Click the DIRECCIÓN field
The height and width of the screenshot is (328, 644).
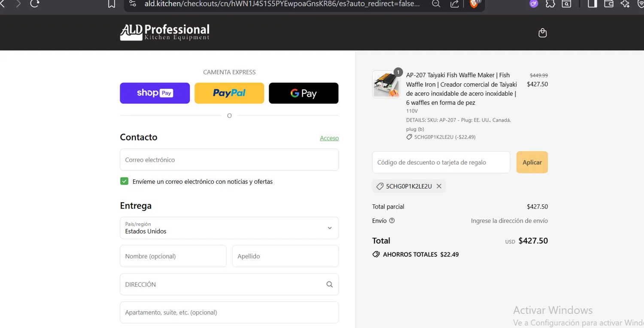coord(229,284)
